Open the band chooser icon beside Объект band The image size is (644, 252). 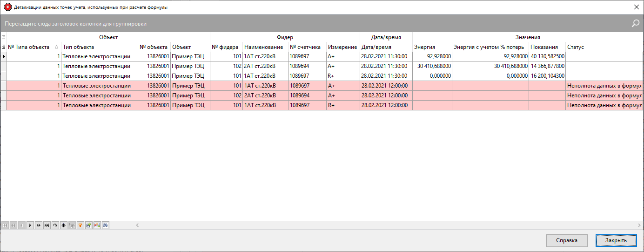[4, 37]
